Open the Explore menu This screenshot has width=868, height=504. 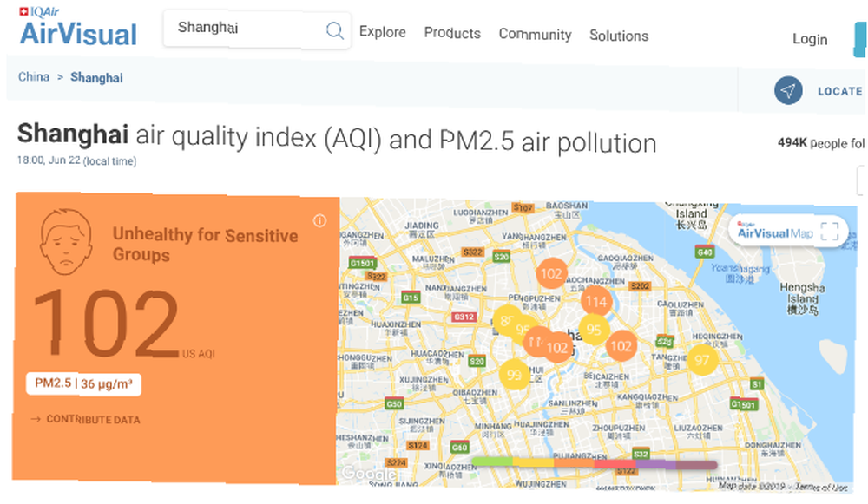[x=383, y=32]
